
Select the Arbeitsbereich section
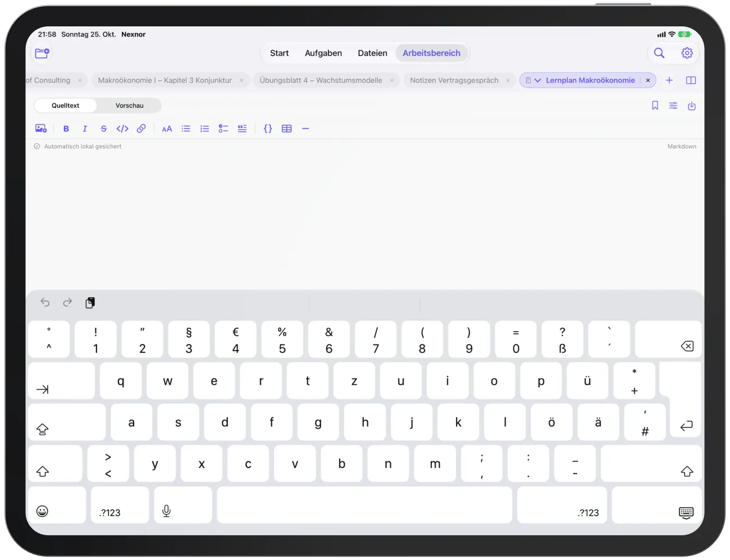pos(431,53)
